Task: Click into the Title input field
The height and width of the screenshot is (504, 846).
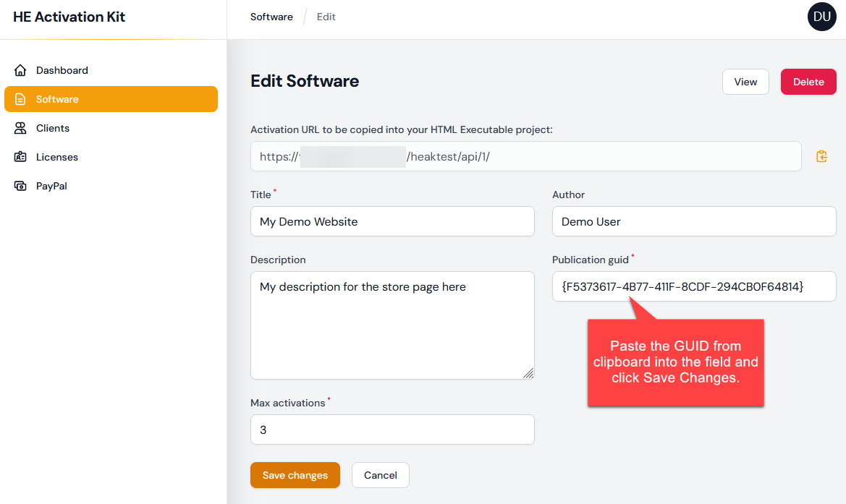Action: [392, 221]
